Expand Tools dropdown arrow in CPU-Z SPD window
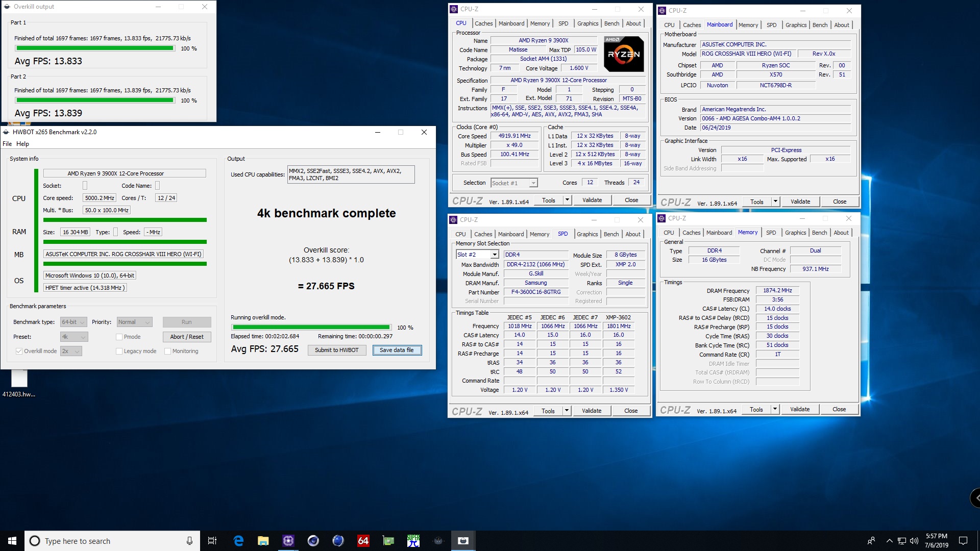The image size is (980, 551). 567,411
